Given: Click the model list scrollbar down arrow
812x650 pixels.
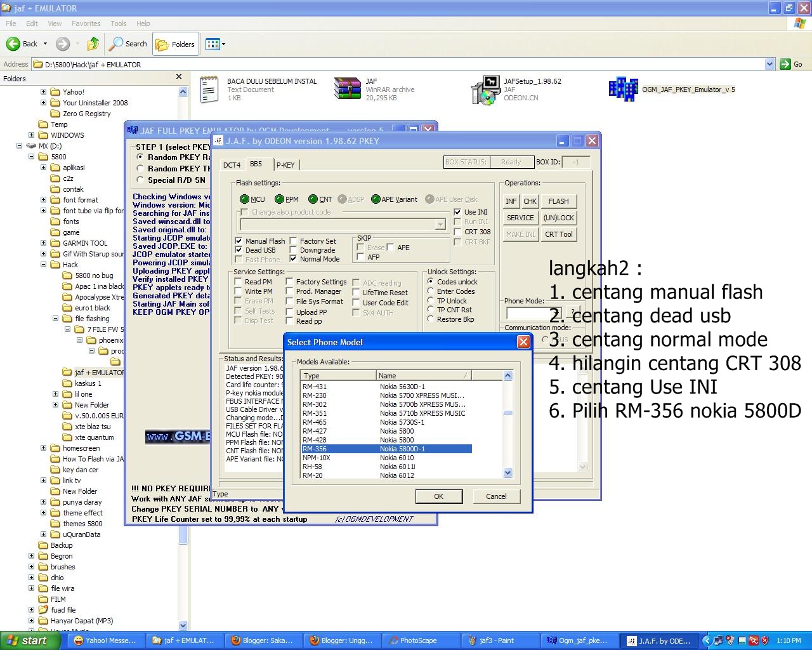Looking at the screenshot, I should click(507, 473).
